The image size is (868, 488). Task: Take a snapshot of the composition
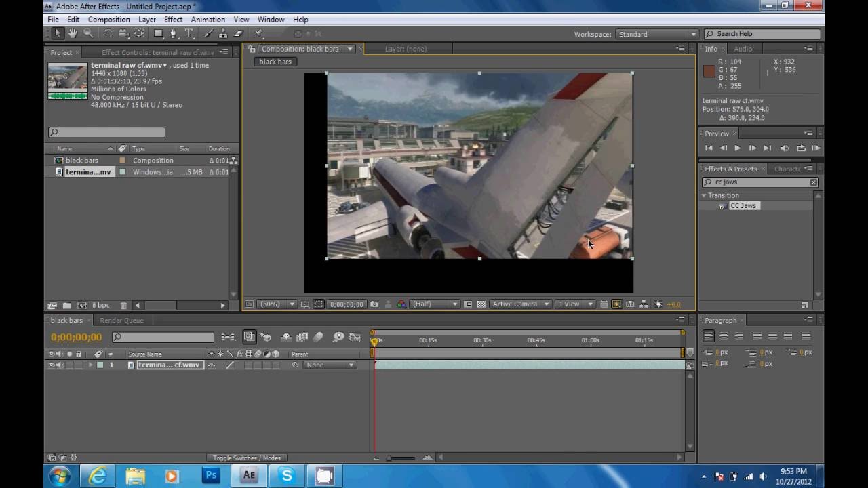tap(374, 304)
